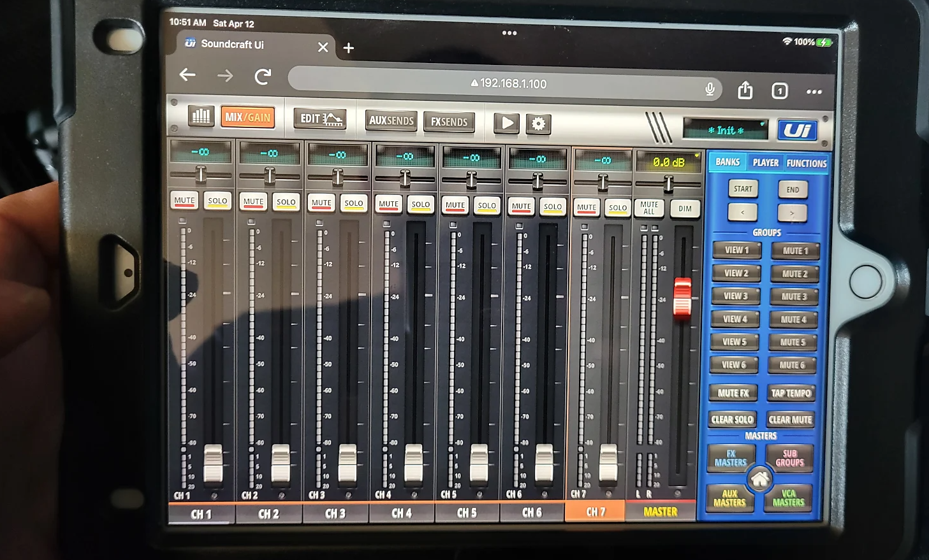Activate MUTE 2 group
Screen dimensions: 929x560
click(x=794, y=274)
